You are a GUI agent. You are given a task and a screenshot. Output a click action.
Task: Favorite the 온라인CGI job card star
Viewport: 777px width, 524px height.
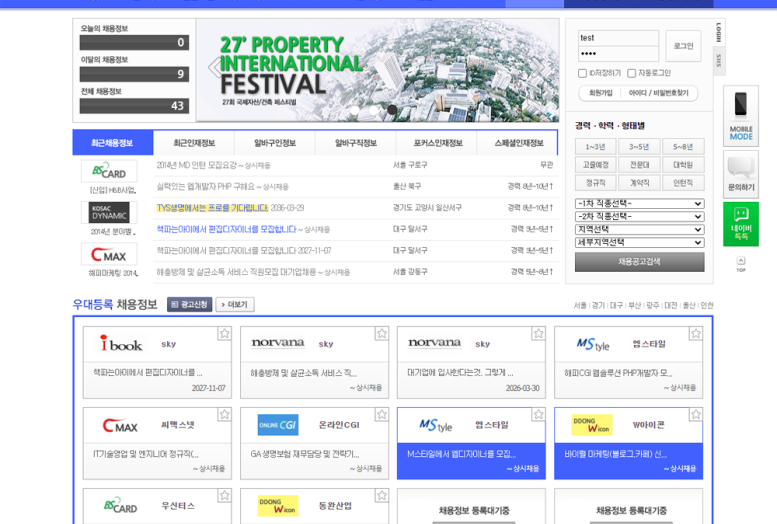[381, 414]
